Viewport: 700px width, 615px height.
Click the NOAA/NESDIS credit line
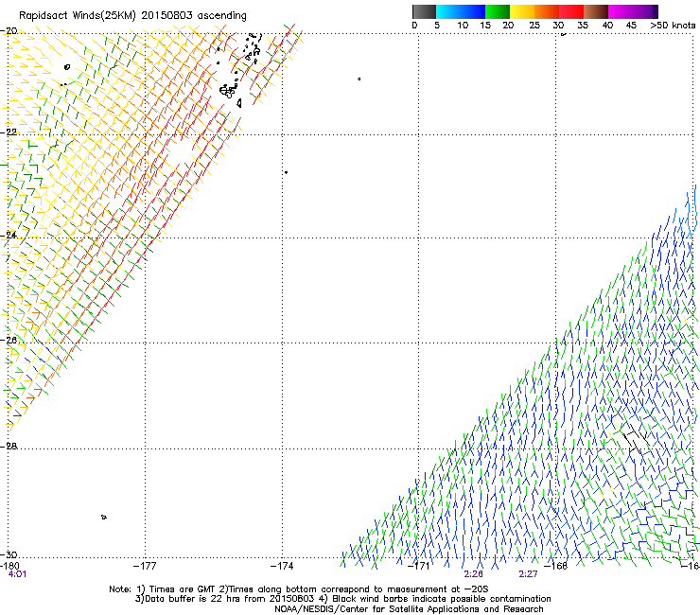(409, 609)
